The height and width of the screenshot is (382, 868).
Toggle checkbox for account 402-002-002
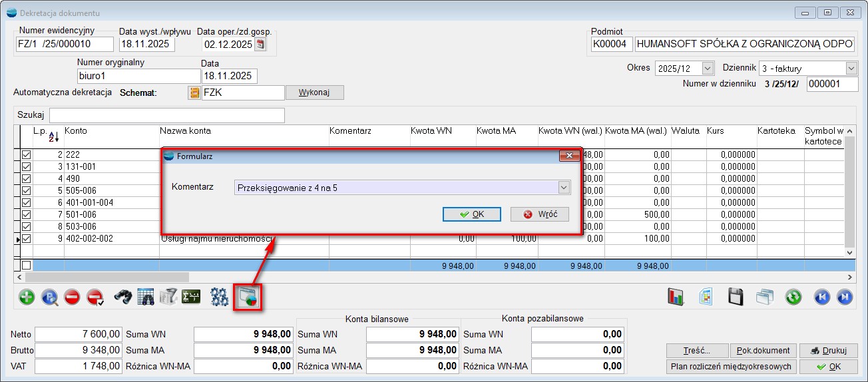click(27, 238)
